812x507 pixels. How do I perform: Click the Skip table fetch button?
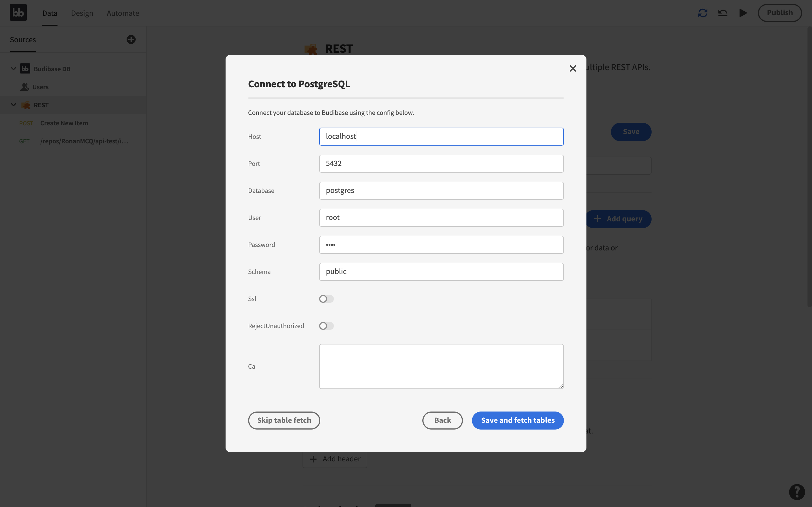tap(284, 420)
